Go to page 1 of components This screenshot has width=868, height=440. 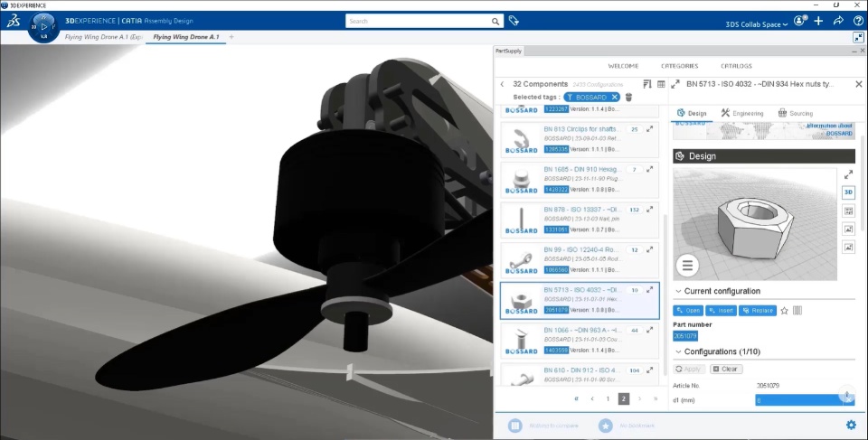[608, 399]
